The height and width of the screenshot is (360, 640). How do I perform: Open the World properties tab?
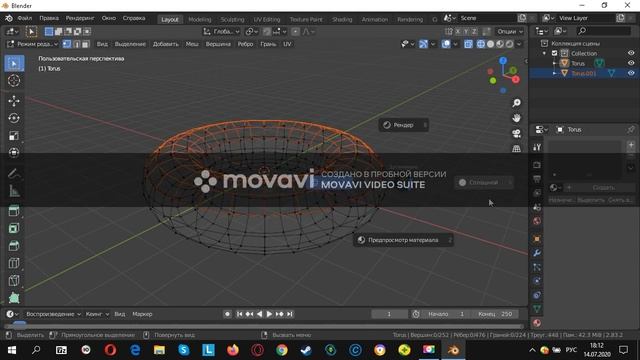[x=537, y=221]
